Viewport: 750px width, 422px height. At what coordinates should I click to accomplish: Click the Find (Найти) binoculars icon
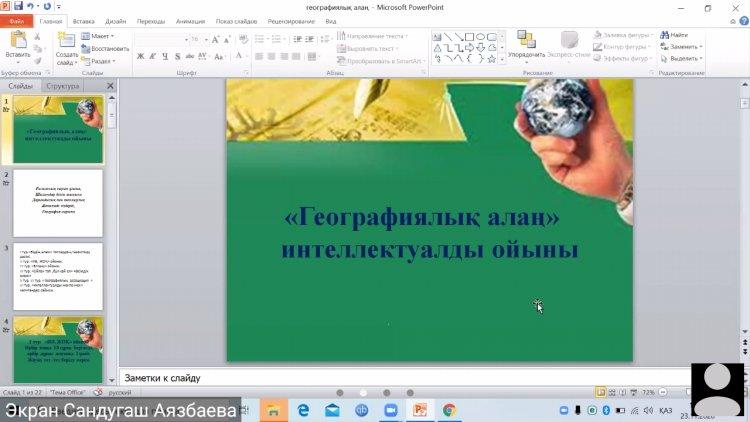tap(663, 35)
